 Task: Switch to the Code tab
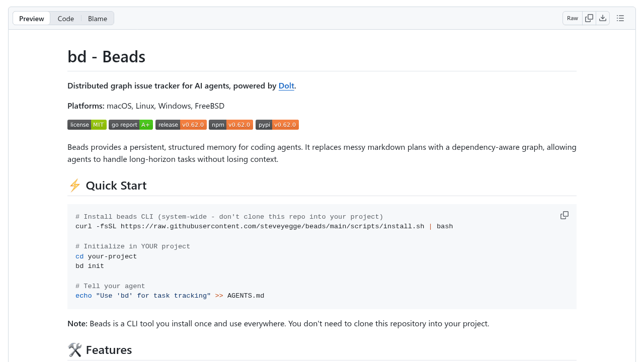65,18
